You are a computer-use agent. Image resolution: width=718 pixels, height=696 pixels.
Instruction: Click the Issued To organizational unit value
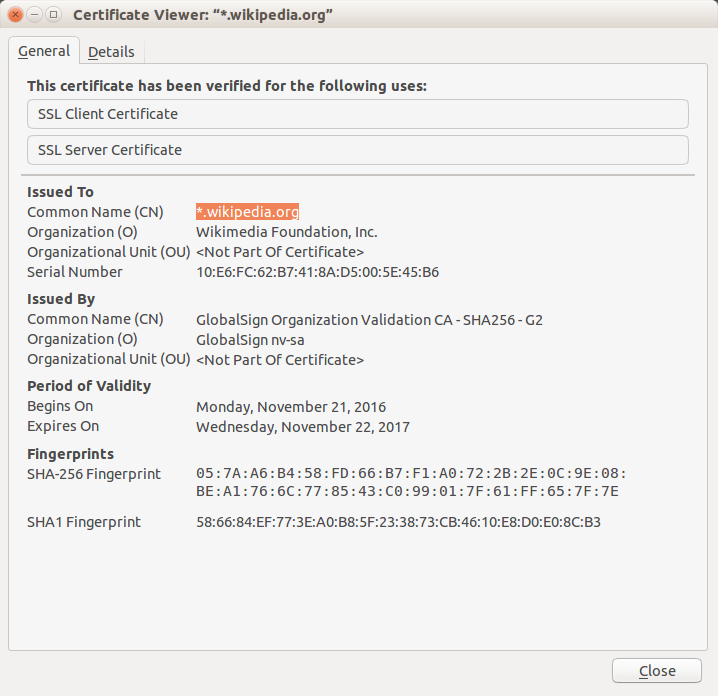(x=280, y=252)
